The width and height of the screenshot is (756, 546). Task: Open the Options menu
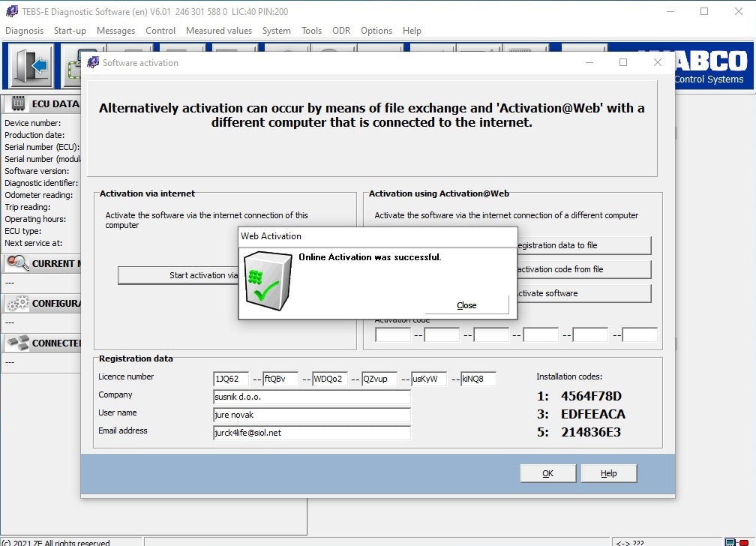376,31
